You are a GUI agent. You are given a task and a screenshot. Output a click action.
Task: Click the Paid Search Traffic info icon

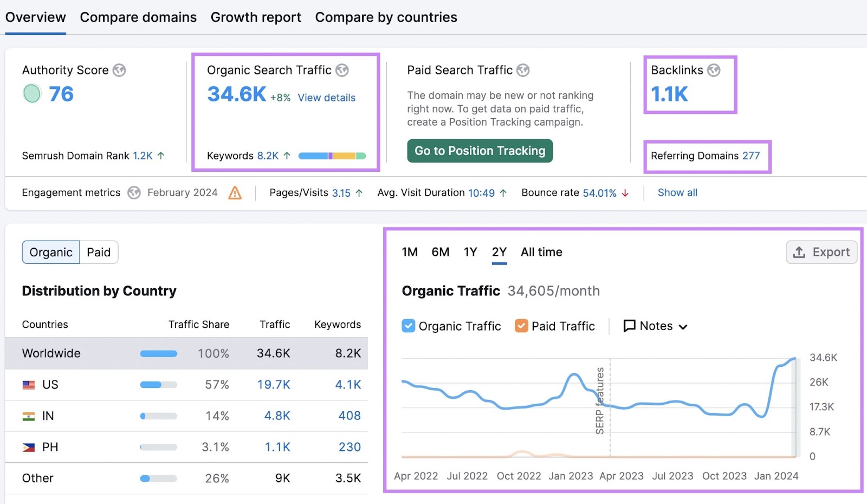tap(523, 70)
